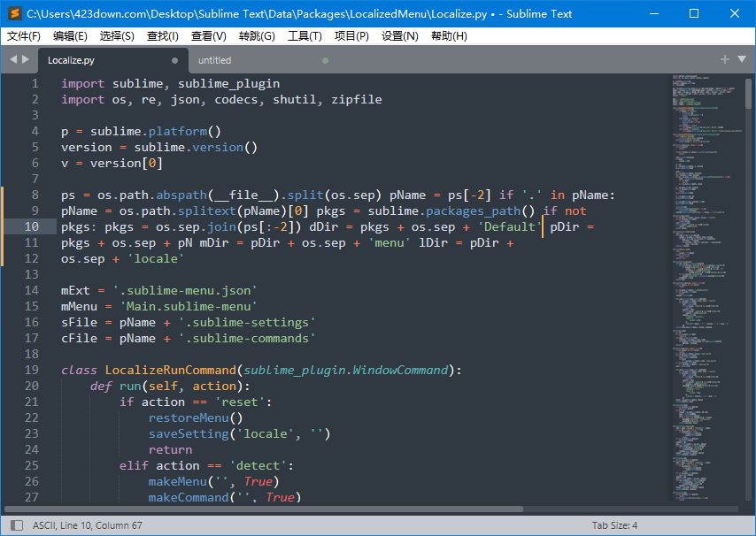Click the Sublime Text app icon in title bar
The height and width of the screenshot is (536, 756).
(x=15, y=13)
